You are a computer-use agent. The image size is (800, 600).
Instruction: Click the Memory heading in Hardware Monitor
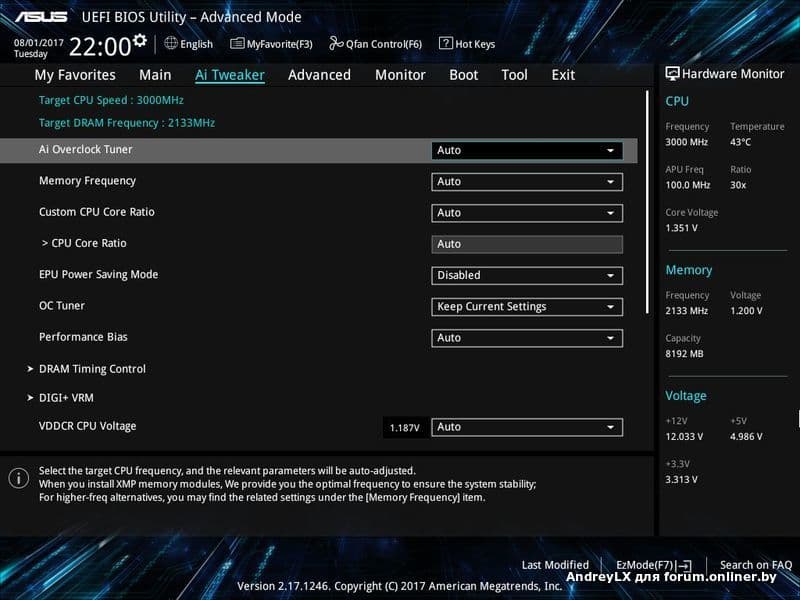pyautogui.click(x=689, y=270)
